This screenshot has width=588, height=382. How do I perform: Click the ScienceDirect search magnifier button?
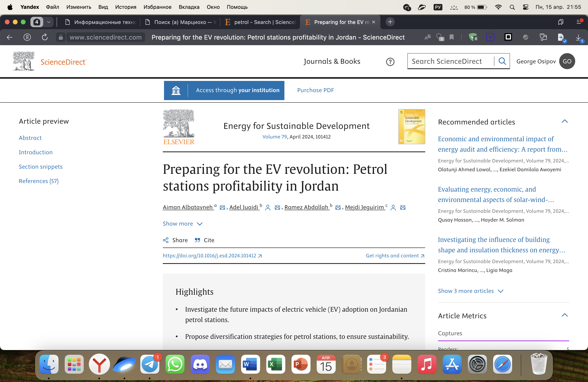(502, 61)
